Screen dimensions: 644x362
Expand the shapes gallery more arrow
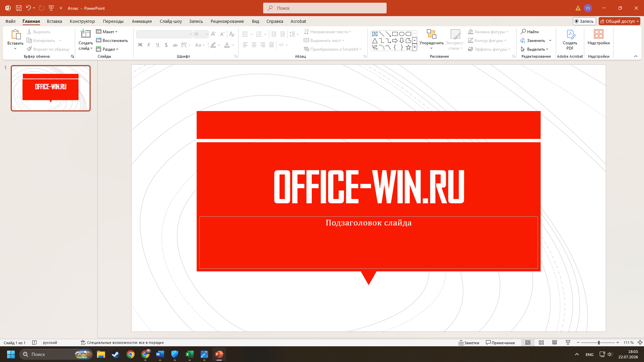click(x=415, y=48)
